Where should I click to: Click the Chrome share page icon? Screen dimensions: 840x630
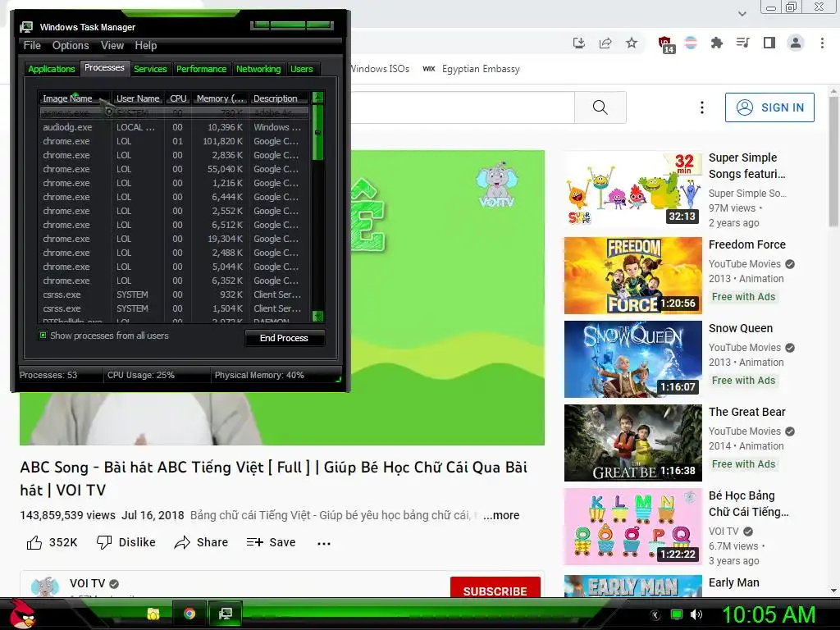click(x=605, y=43)
